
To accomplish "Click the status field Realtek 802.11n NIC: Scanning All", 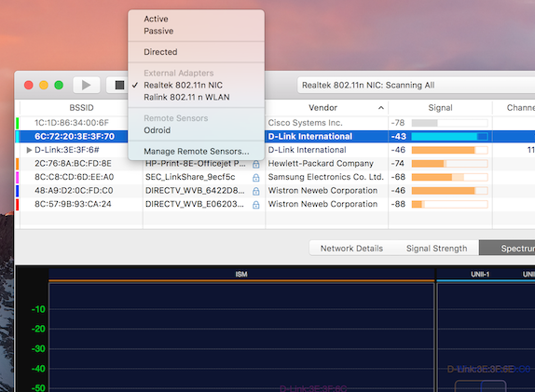I will pyautogui.click(x=416, y=86).
